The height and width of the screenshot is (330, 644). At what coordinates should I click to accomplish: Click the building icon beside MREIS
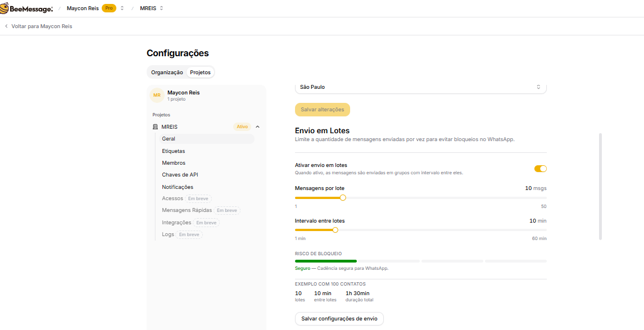tap(155, 127)
